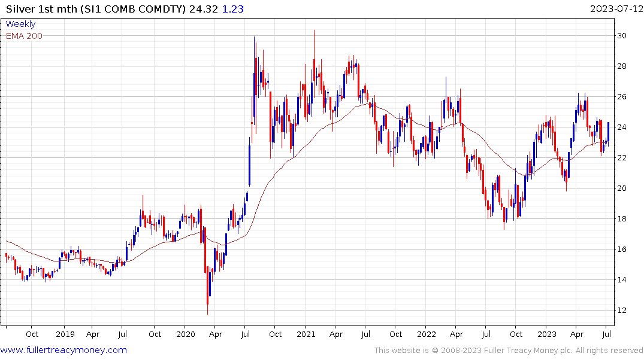The image size is (644, 359).
Task: Click the 'Silver 1st mth (SI1 COMB COMDTY)' title
Action: pyautogui.click(x=96, y=9)
